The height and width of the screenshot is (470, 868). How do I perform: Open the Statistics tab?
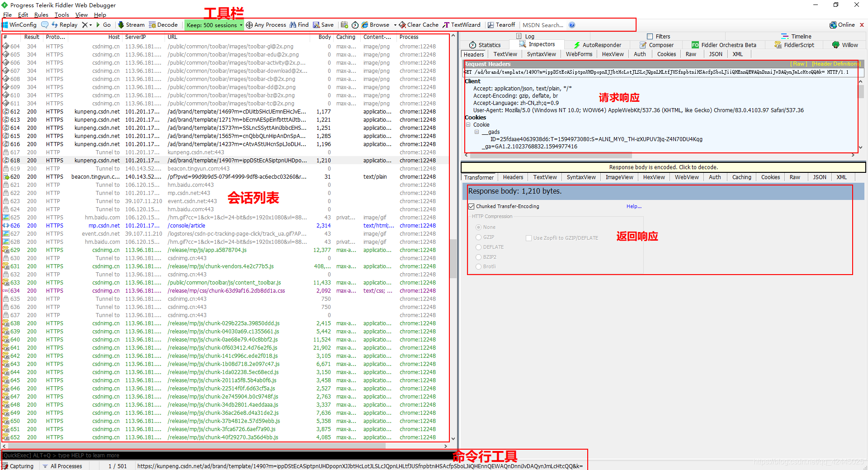coord(485,45)
